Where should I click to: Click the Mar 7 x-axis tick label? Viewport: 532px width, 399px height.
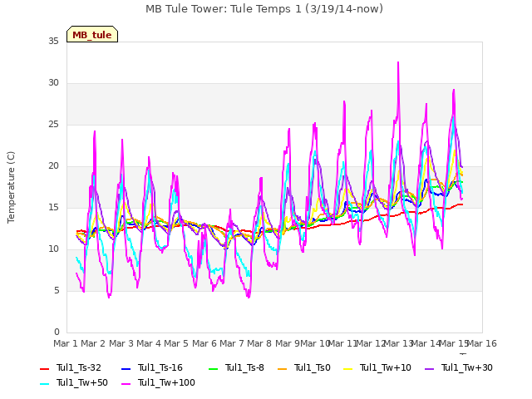(232, 343)
